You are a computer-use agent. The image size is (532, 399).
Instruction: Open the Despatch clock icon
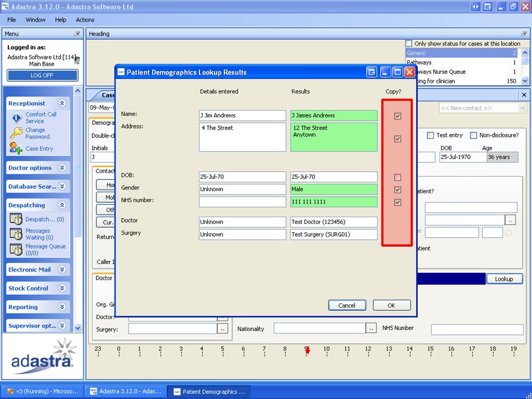pos(16,219)
